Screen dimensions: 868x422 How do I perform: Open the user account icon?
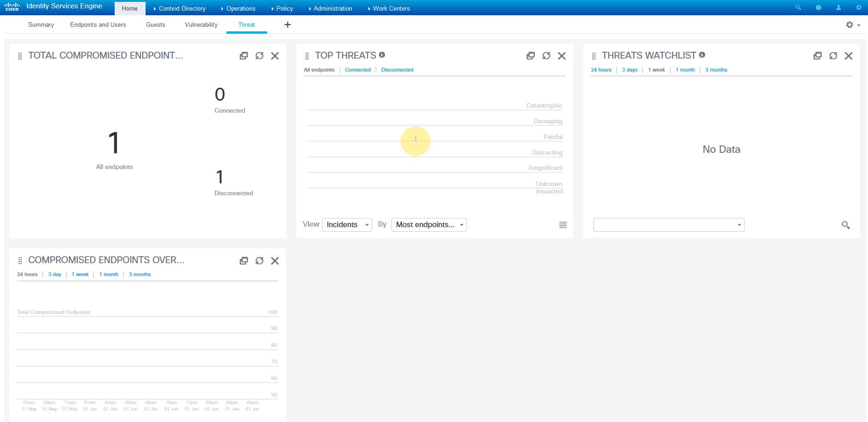coord(838,7)
